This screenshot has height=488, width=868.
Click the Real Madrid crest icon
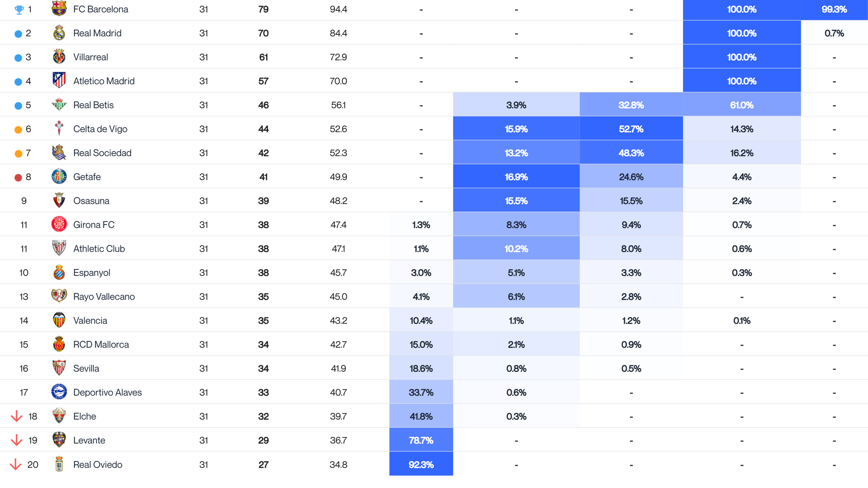(x=59, y=33)
